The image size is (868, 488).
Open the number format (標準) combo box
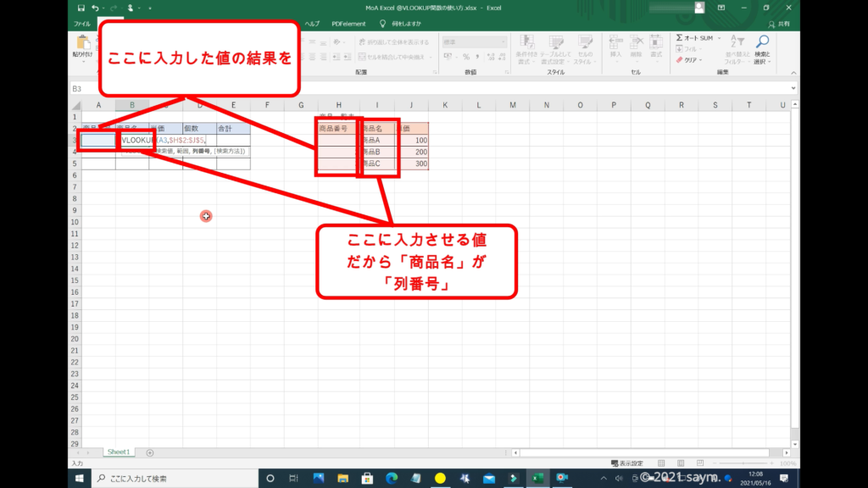[465, 42]
